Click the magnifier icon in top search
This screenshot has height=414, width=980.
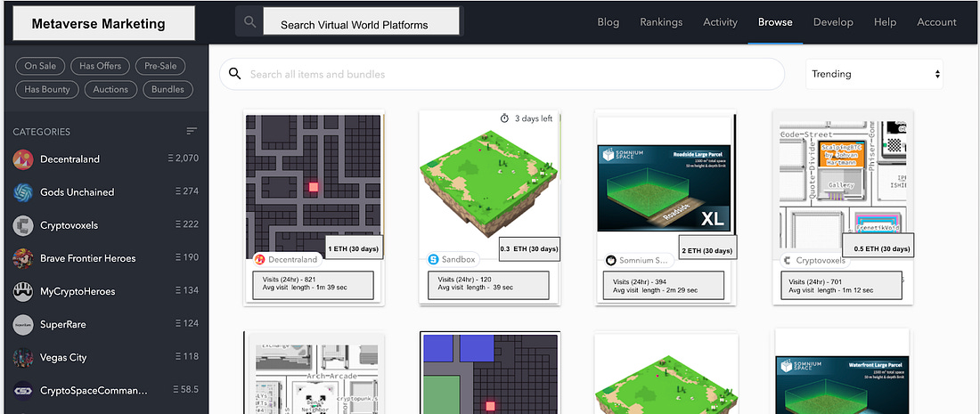pyautogui.click(x=249, y=22)
